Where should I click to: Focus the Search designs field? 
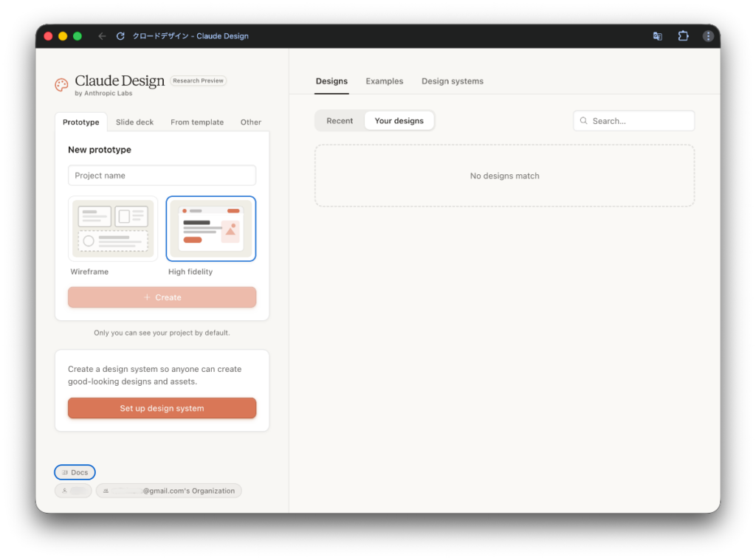(x=633, y=120)
